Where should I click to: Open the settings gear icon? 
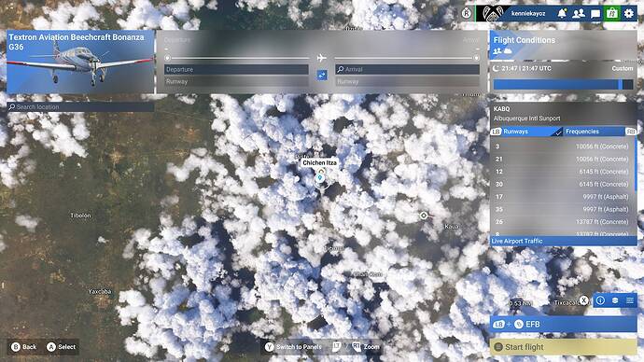click(629, 14)
